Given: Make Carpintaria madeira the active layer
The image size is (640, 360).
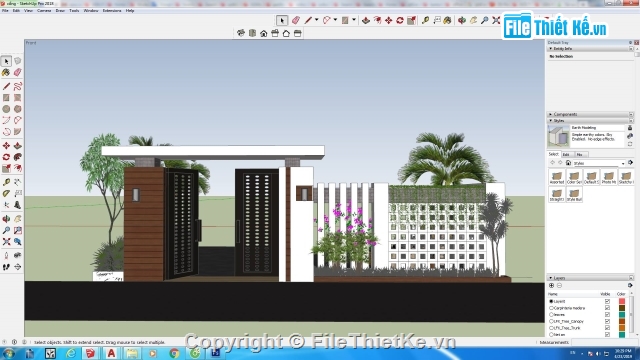Looking at the screenshot, I should click(551, 308).
